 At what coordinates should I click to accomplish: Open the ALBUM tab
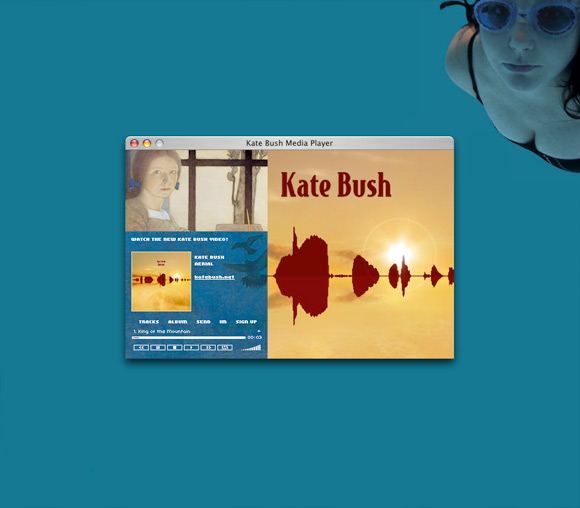pyautogui.click(x=178, y=322)
